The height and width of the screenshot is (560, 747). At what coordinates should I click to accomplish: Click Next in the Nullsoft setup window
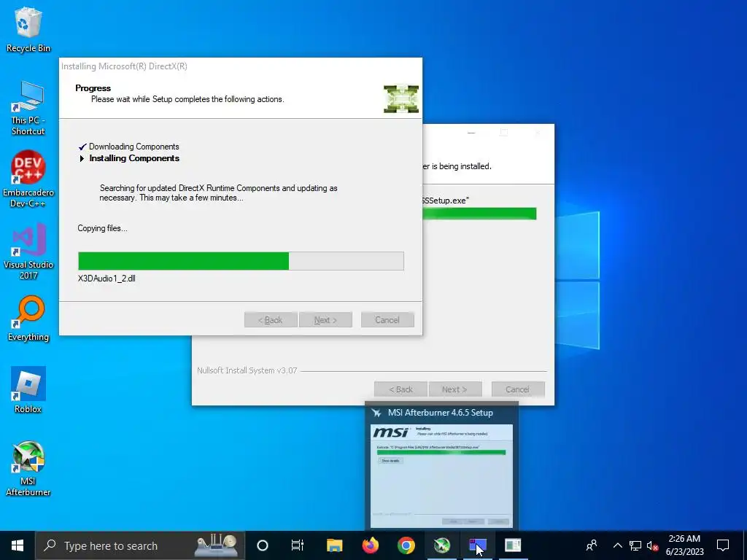click(455, 389)
